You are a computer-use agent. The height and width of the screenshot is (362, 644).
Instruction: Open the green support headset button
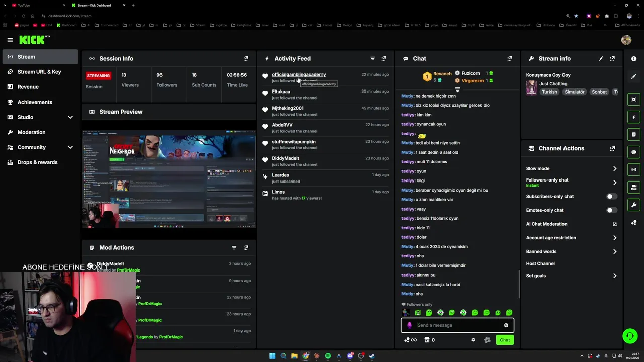[x=629, y=336]
